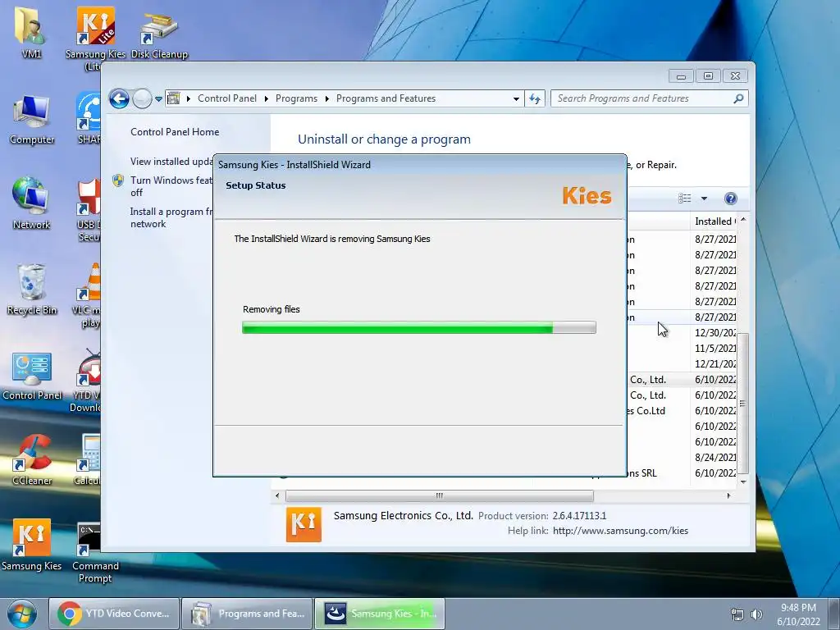840x630 pixels.
Task: Open the Computer desktop icon
Action: (32, 119)
